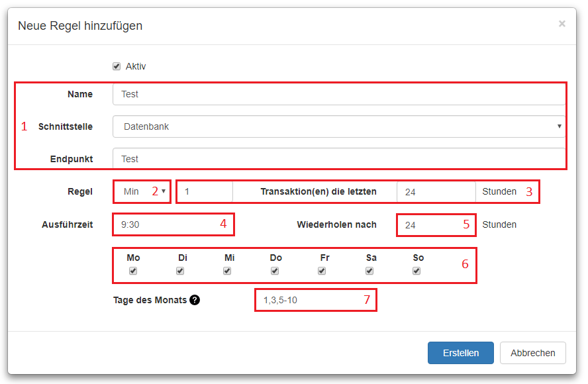Click the help icon beside Tage des Monats

click(195, 300)
